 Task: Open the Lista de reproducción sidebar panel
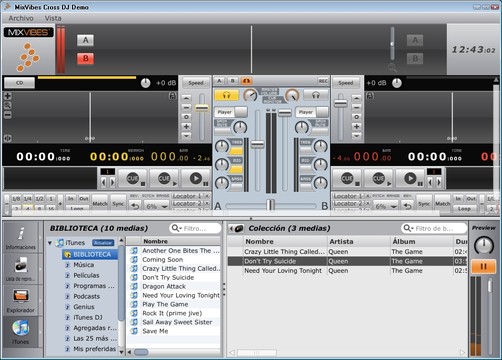pos(21,269)
